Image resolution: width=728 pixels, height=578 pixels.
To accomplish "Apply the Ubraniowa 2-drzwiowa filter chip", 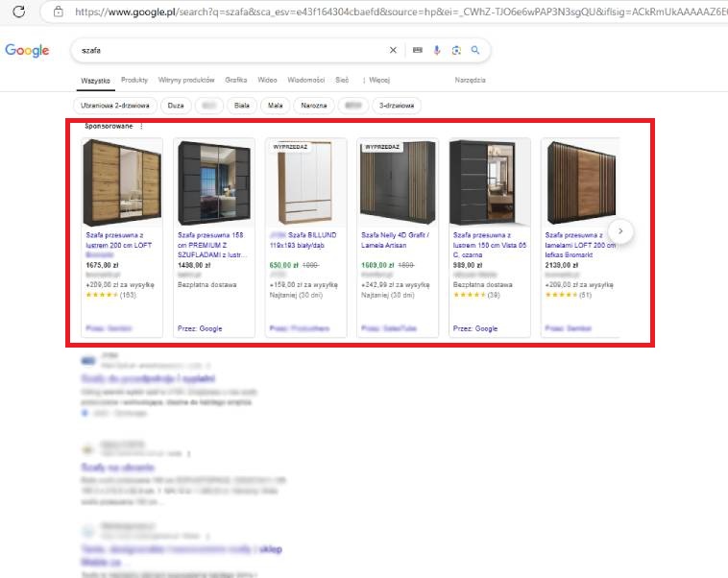I will (115, 106).
